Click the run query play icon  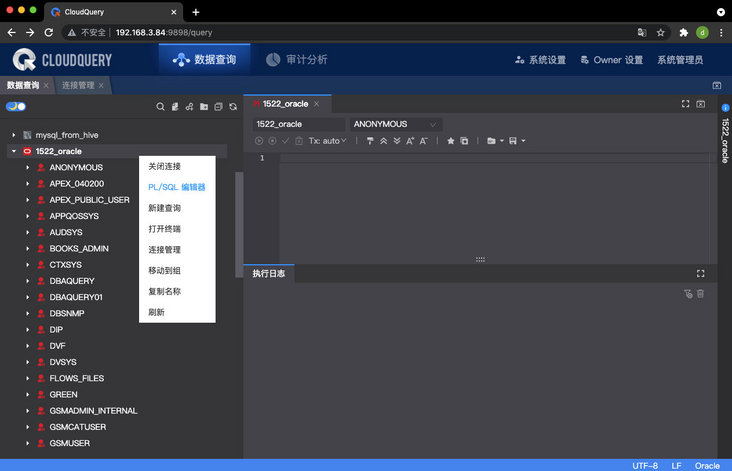[x=259, y=141]
